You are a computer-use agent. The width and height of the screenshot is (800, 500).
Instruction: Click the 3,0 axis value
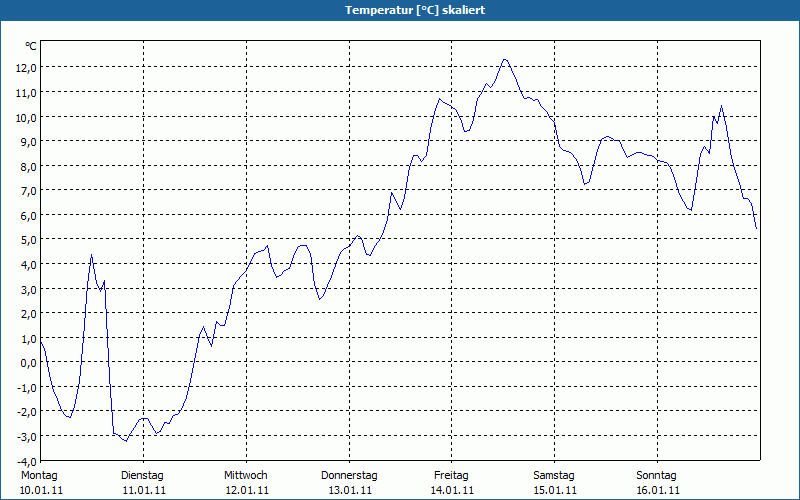29,289
